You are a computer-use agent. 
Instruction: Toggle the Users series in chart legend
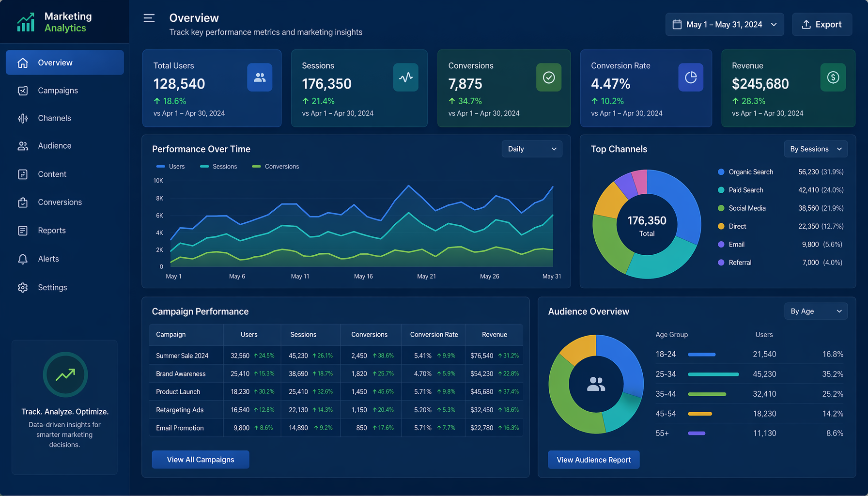click(x=170, y=167)
